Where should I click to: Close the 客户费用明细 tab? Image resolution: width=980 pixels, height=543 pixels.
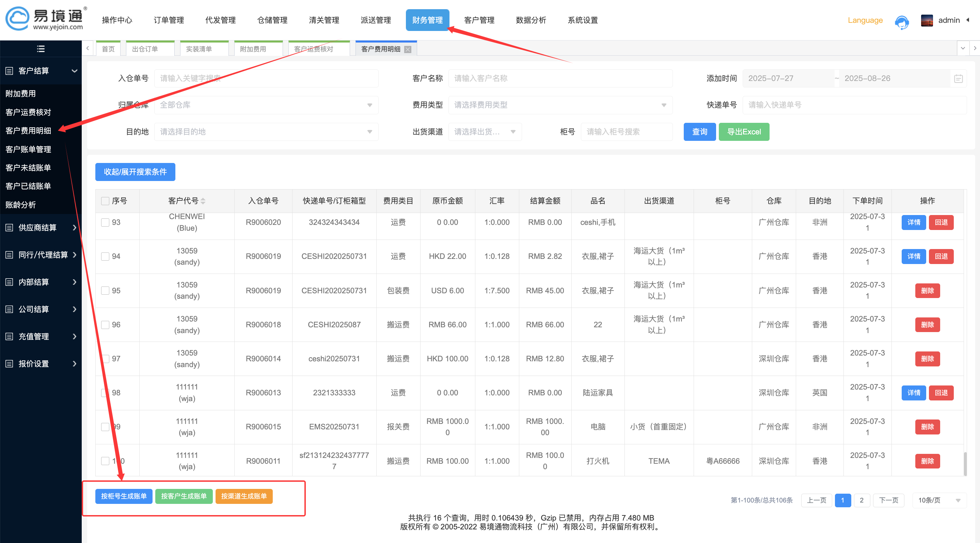tap(408, 49)
